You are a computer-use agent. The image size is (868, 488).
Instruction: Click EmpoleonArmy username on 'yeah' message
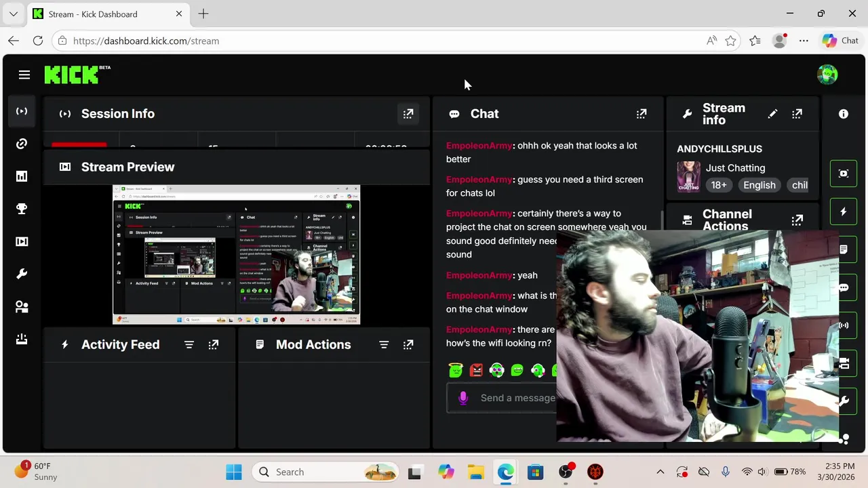[479, 275]
